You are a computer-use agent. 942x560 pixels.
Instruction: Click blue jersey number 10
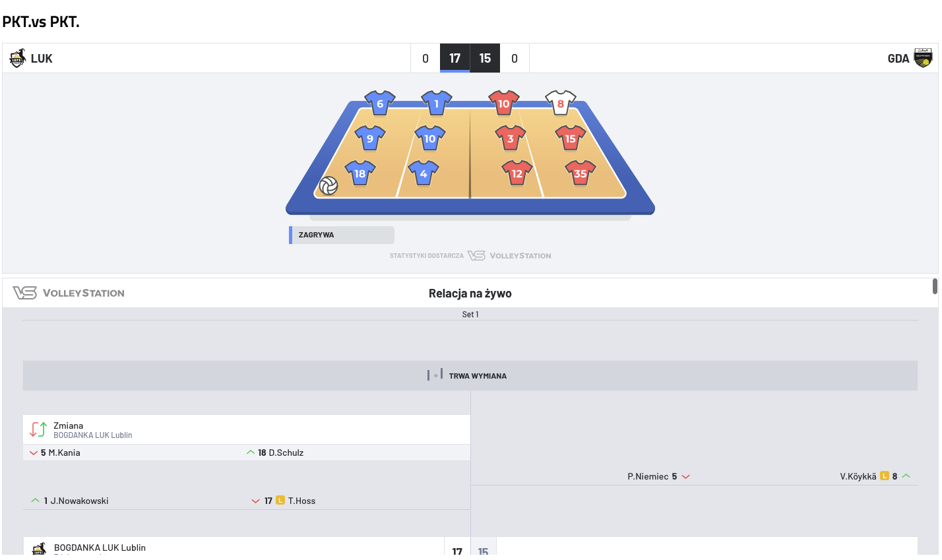click(429, 139)
